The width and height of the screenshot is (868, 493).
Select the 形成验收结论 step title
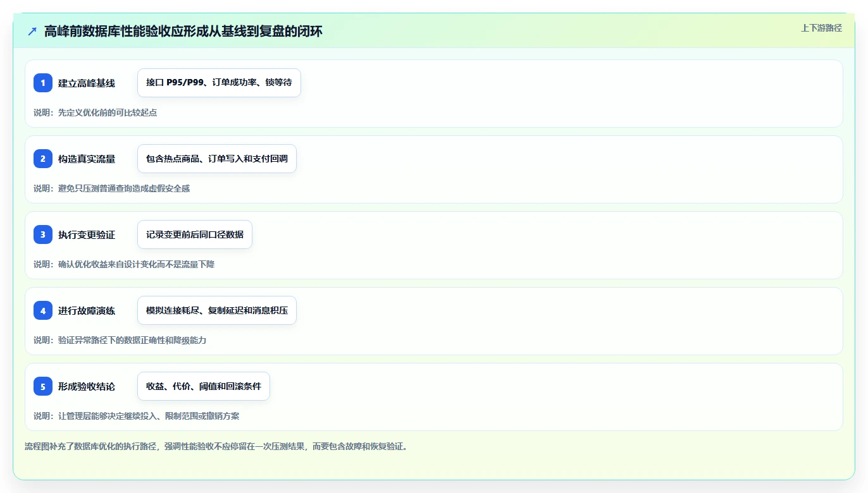(87, 386)
